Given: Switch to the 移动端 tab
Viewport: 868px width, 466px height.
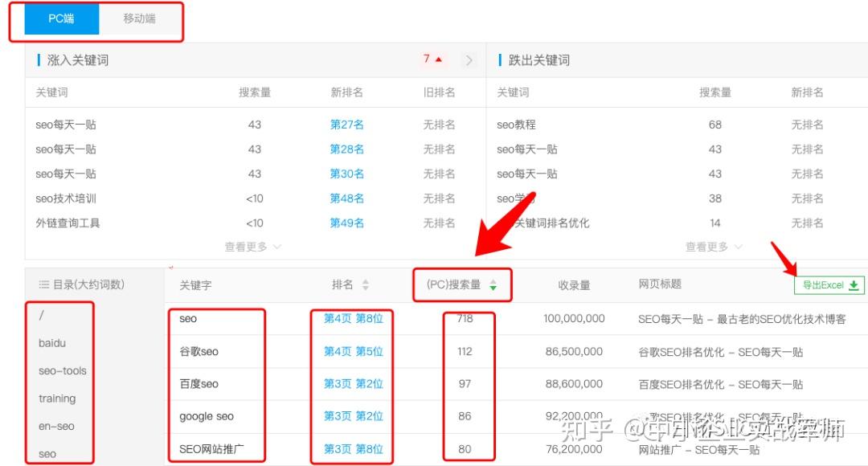Looking at the screenshot, I should [139, 19].
